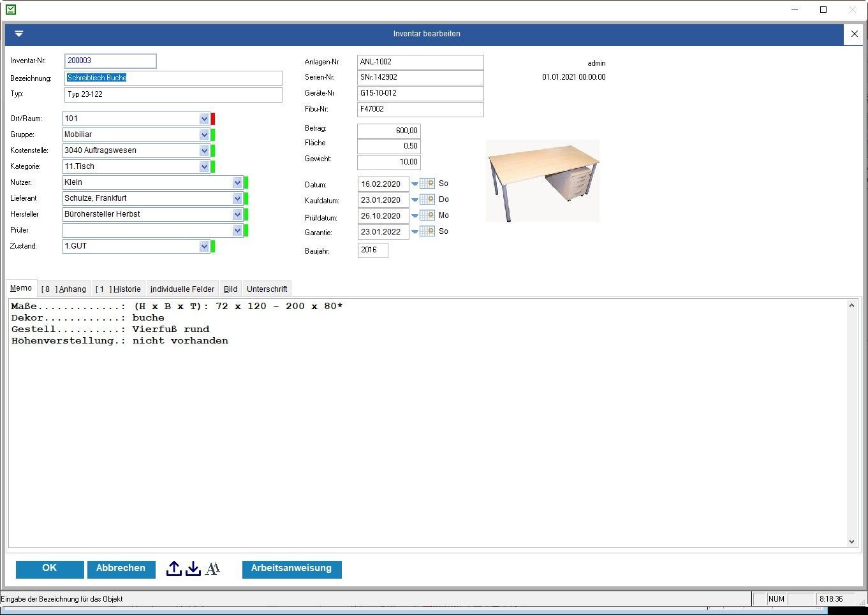Click small blue arrow beside Garantie date
The height and width of the screenshot is (615, 868).
point(415,232)
